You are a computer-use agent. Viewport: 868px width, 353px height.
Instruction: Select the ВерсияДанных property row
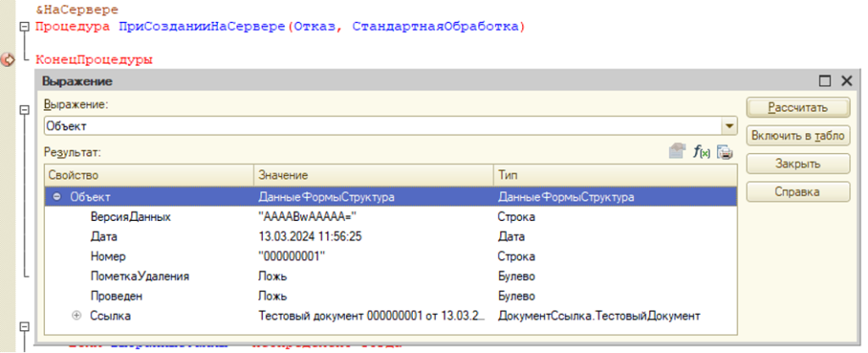coord(131,217)
